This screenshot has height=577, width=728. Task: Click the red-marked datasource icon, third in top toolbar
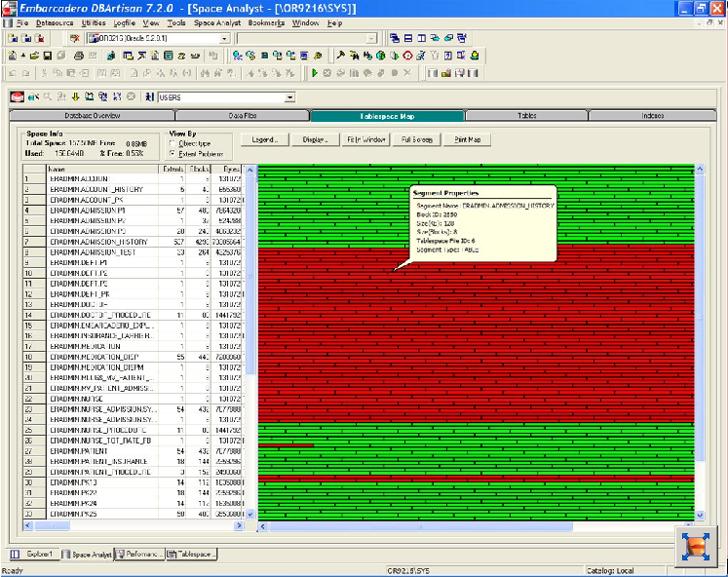pyautogui.click(x=40, y=39)
